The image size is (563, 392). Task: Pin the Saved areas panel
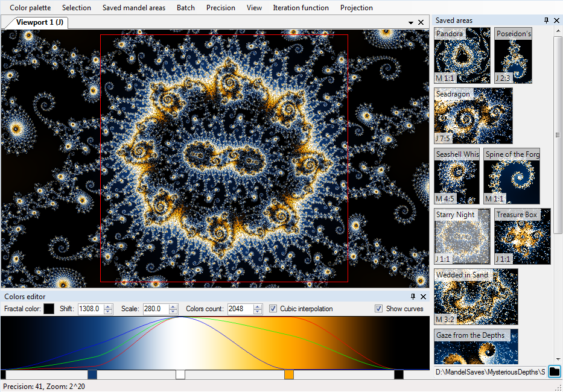pyautogui.click(x=546, y=21)
